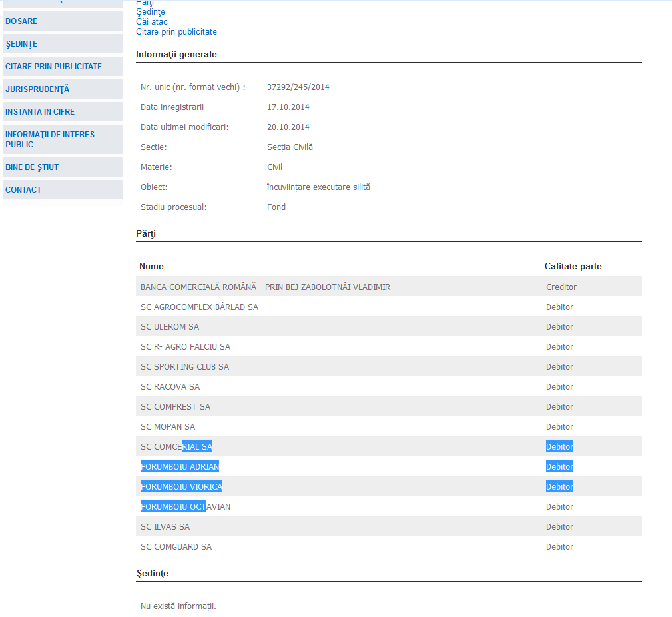
Task: Click the Nume column header
Action: point(151,267)
